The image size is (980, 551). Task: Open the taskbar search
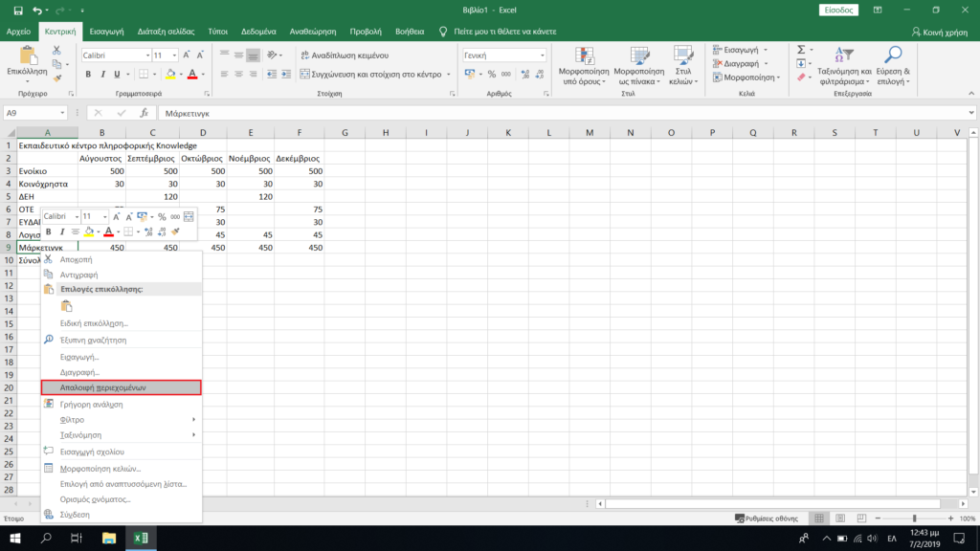pyautogui.click(x=46, y=538)
